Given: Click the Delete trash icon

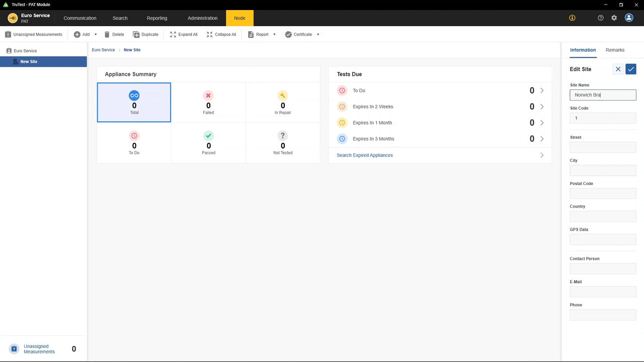Looking at the screenshot, I should (107, 35).
